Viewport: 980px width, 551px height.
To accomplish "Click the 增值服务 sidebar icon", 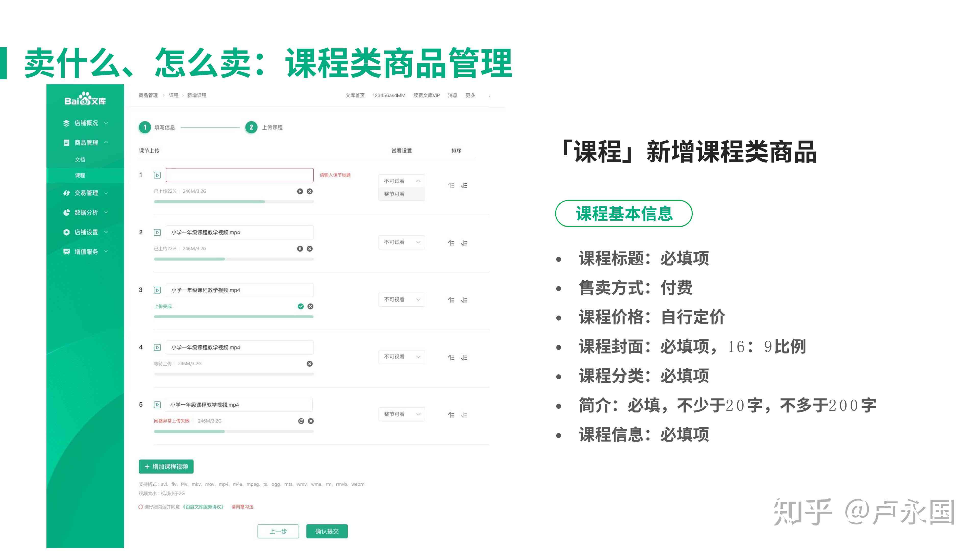I will coord(66,251).
